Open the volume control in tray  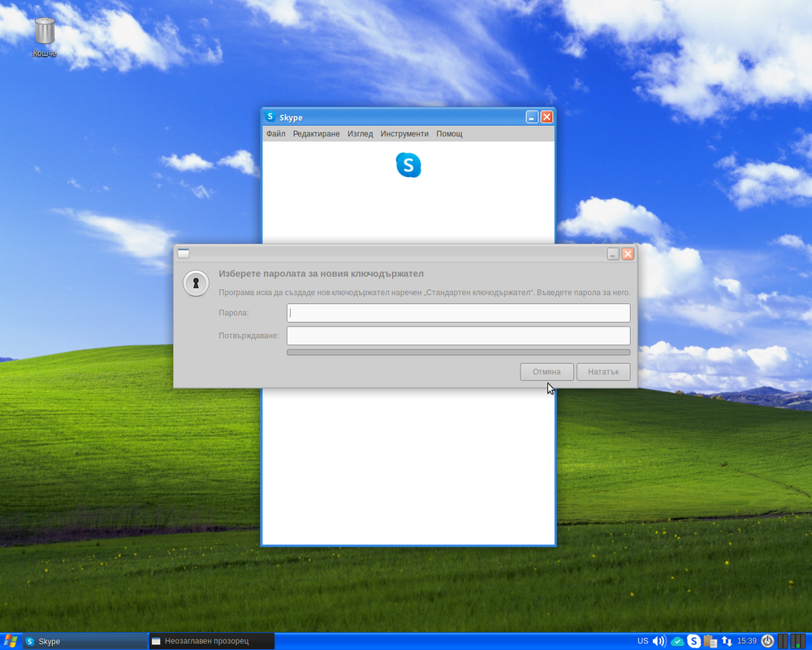(x=659, y=641)
